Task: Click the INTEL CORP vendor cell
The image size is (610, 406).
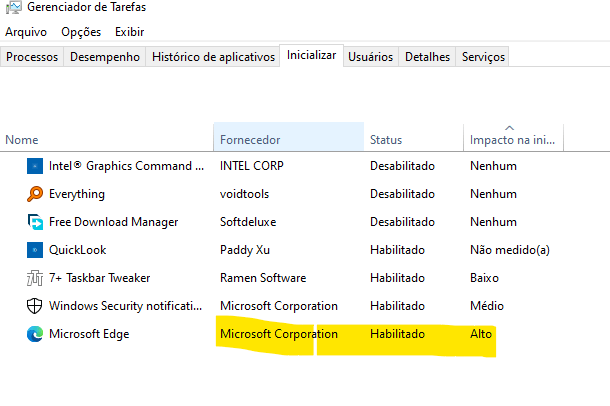Action: [252, 166]
